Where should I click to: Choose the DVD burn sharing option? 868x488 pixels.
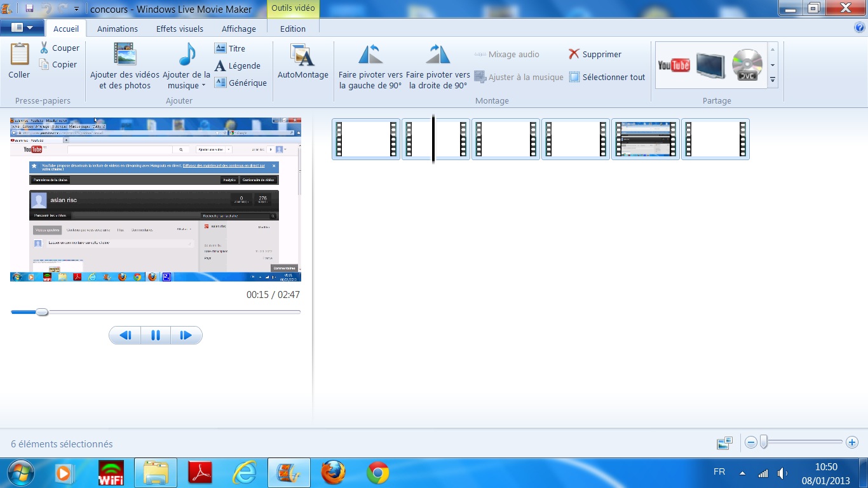747,65
